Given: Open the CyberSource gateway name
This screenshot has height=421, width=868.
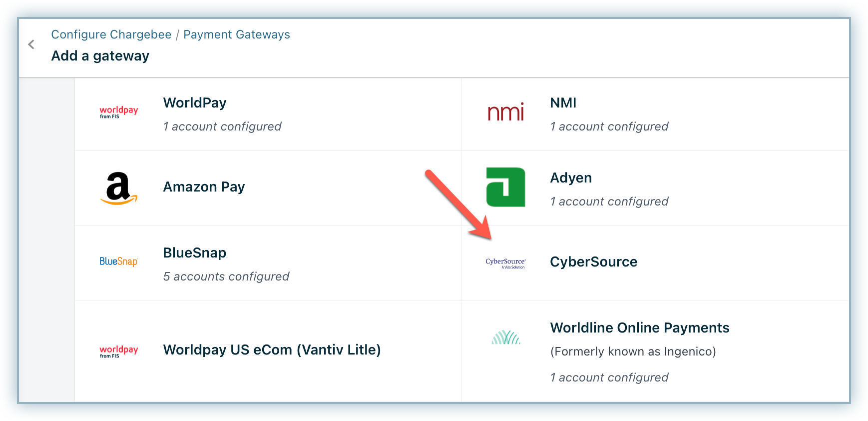Looking at the screenshot, I should click(593, 262).
